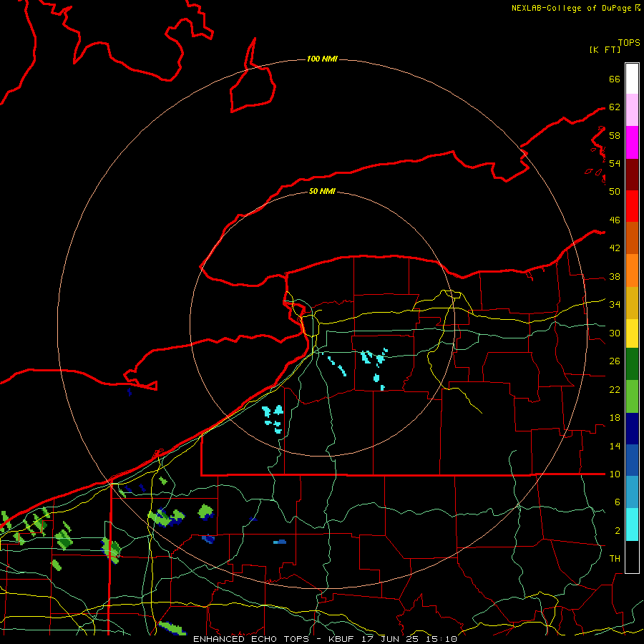This screenshot has height=644, width=644.
Task: Select the light pink legend swatch
Action: [x=632, y=109]
